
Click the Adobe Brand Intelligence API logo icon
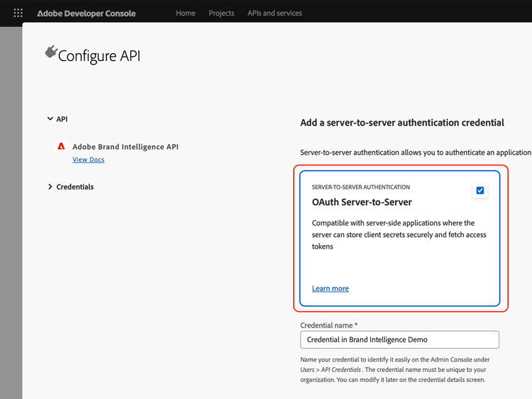pos(61,146)
